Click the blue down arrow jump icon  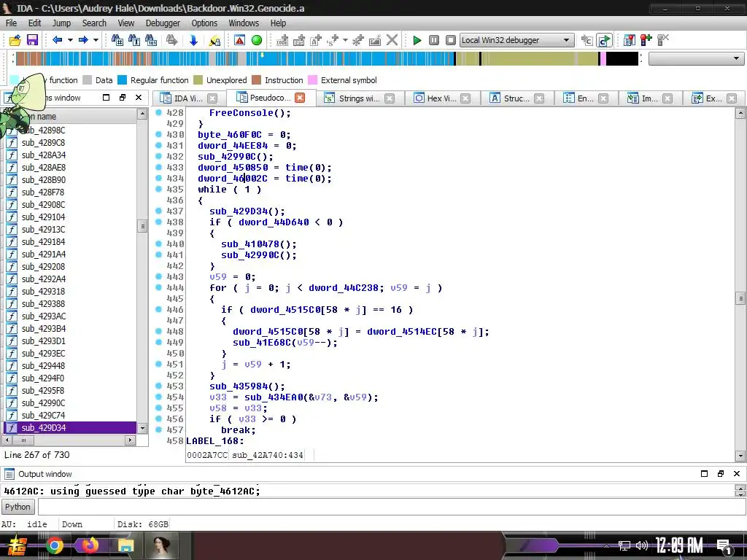(193, 40)
